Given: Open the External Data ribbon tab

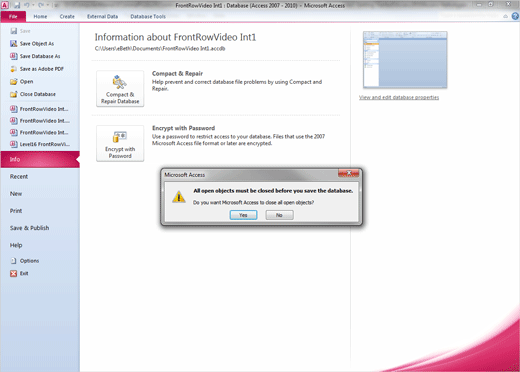Looking at the screenshot, I should click(x=102, y=16).
